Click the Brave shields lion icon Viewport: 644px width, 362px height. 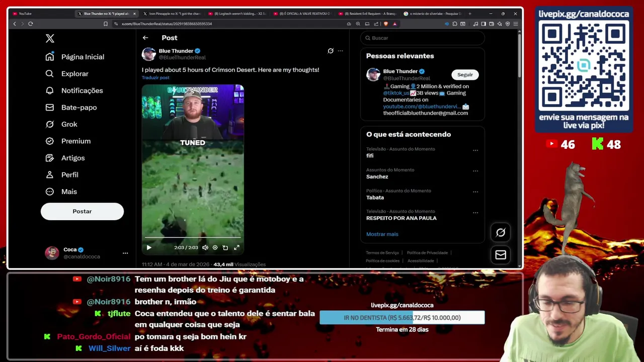(x=386, y=24)
